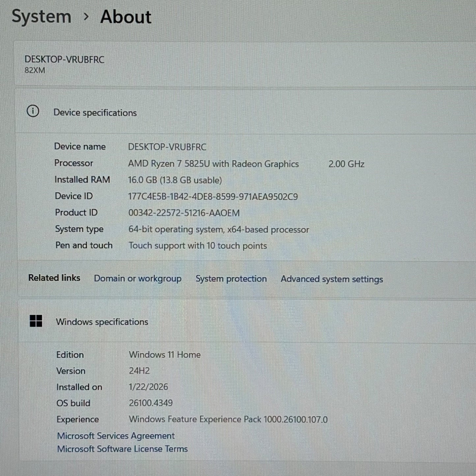This screenshot has width=476, height=476.
Task: Click the breadcrumb chevron arrow after System
Action: (x=86, y=16)
